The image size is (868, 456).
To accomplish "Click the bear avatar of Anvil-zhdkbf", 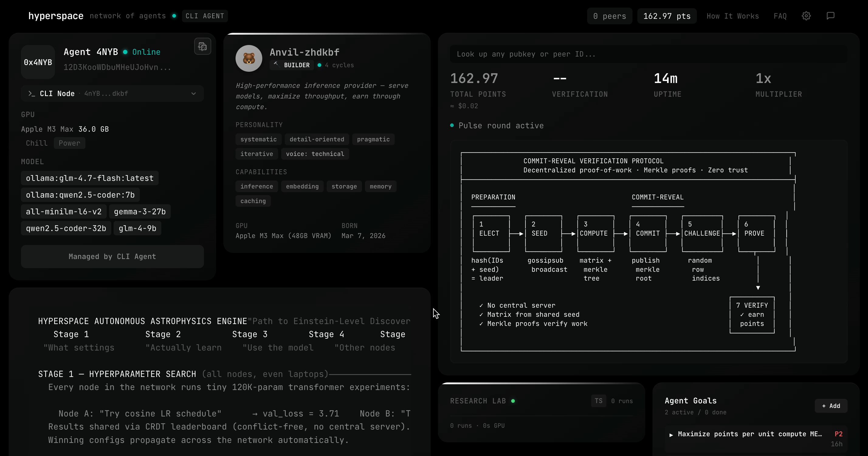I will pyautogui.click(x=249, y=59).
